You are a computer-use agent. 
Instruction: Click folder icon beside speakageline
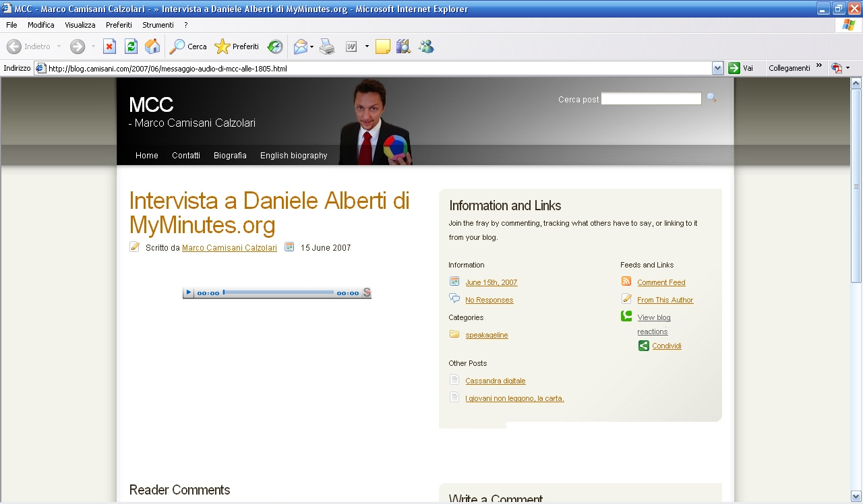[454, 334]
